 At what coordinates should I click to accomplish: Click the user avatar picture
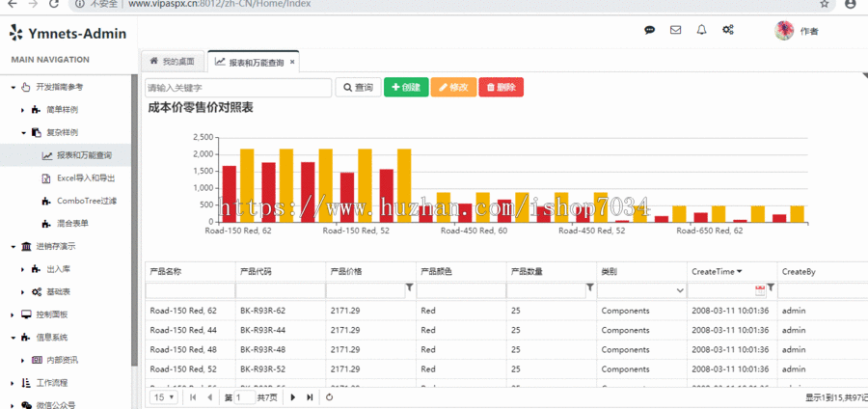point(784,31)
